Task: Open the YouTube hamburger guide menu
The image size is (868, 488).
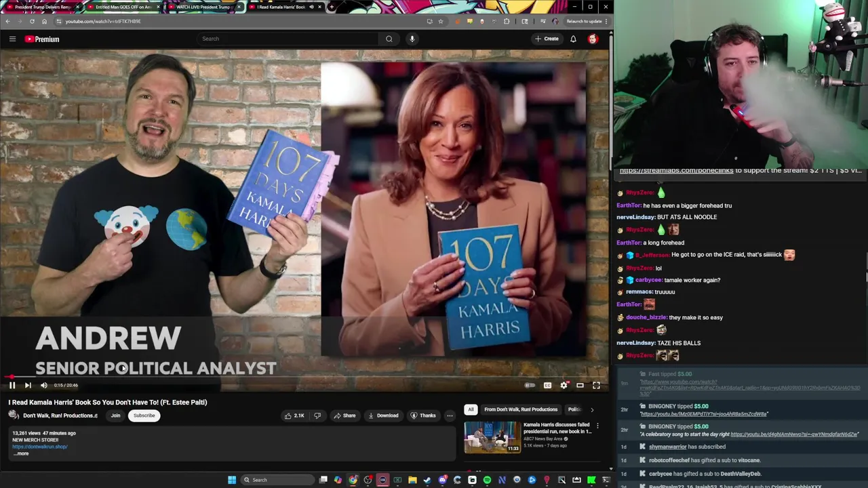Action: (x=12, y=39)
